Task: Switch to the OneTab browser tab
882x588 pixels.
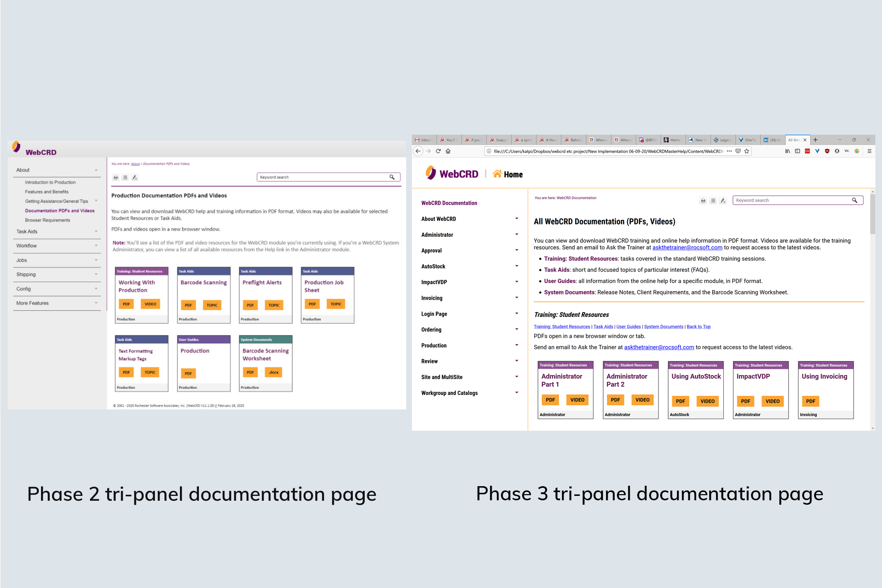Action: pyautogui.click(x=748, y=140)
